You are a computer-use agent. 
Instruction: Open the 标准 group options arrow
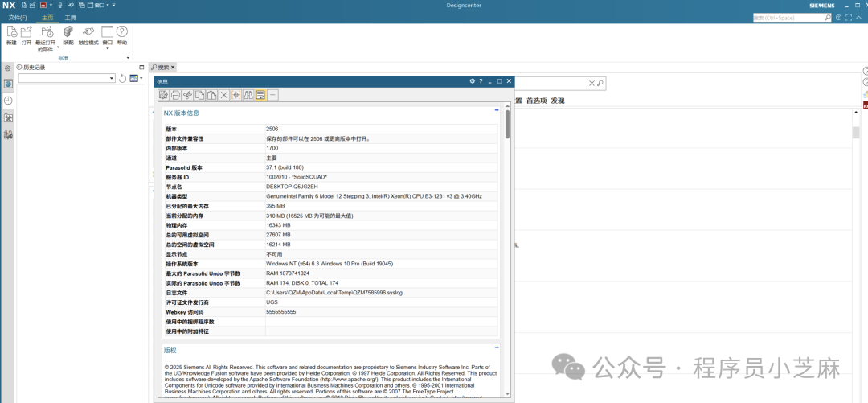tap(129, 58)
